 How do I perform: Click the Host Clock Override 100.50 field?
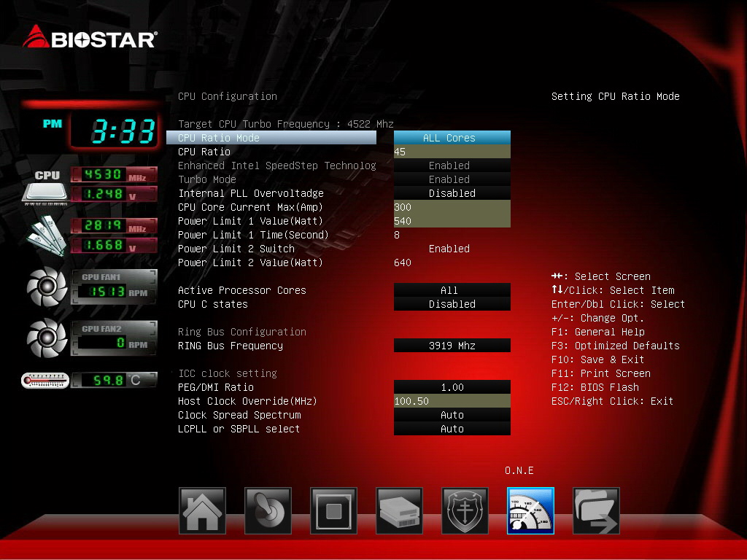pos(452,401)
